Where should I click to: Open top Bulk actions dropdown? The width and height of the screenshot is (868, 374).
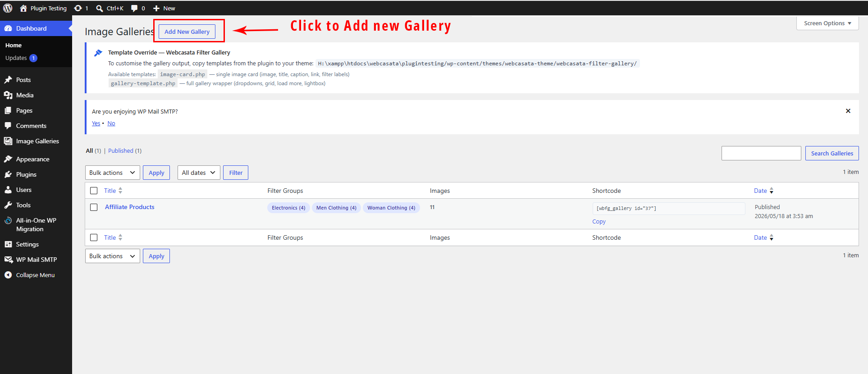tap(113, 173)
